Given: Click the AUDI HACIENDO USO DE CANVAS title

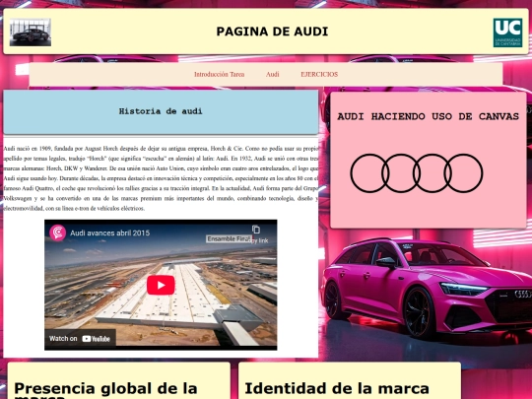Looking at the screenshot, I should coord(429,116).
